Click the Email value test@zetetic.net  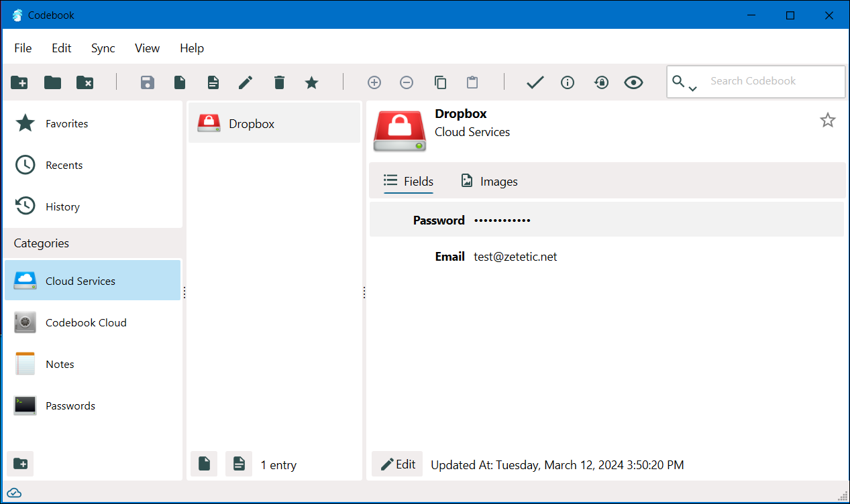coord(515,257)
